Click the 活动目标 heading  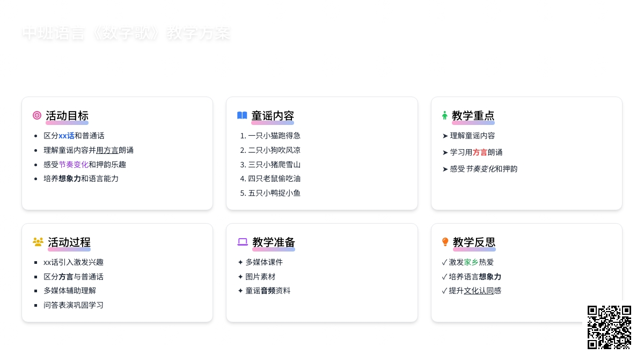pyautogui.click(x=67, y=116)
